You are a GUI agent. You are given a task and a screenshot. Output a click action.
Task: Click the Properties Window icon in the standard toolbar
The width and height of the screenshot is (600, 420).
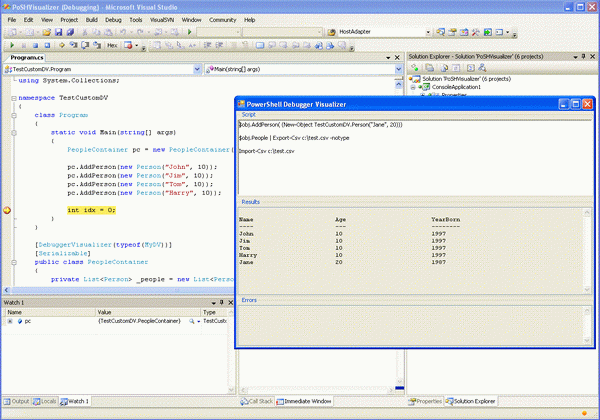452,32
